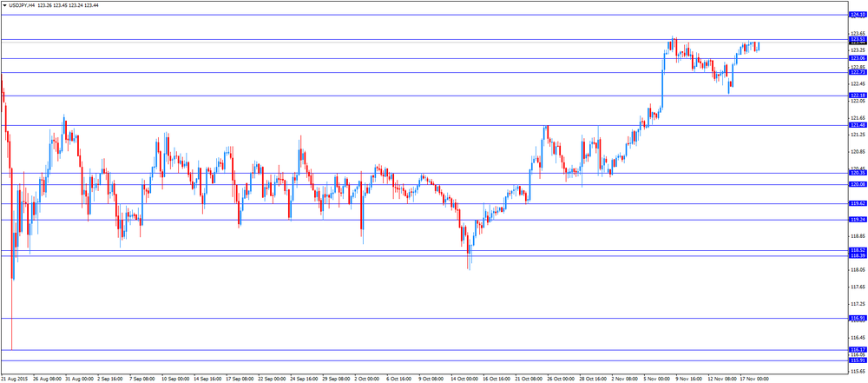Click the 2 Sep 16:00 time label
Viewport: 868px width, 383px height.
(x=109, y=380)
